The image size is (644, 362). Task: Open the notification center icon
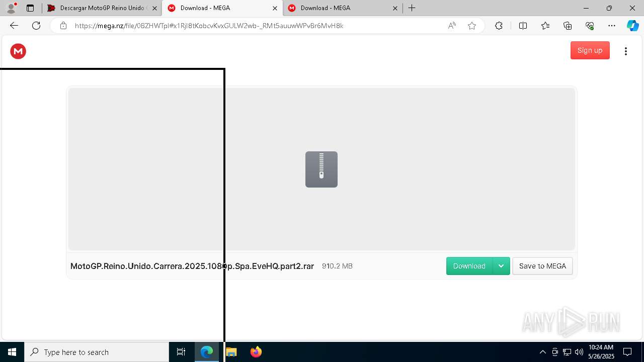[627, 352]
